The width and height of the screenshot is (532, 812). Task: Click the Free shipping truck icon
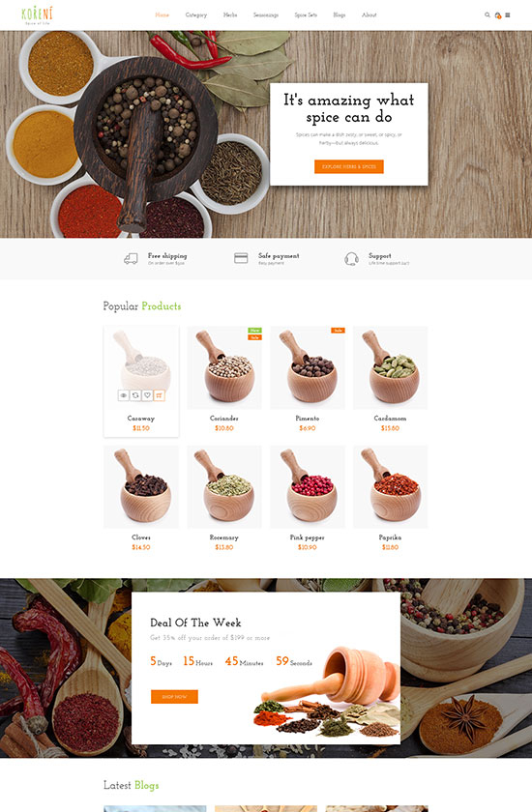coord(131,258)
